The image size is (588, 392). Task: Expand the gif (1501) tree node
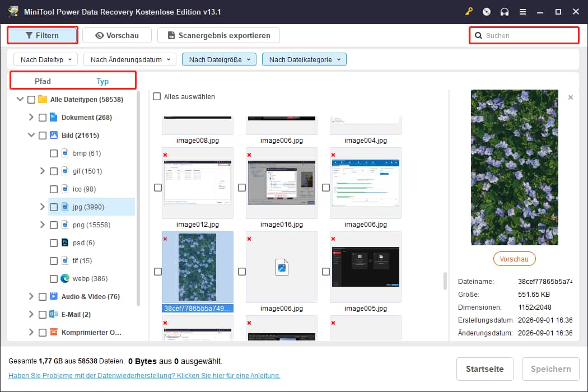[43, 171]
